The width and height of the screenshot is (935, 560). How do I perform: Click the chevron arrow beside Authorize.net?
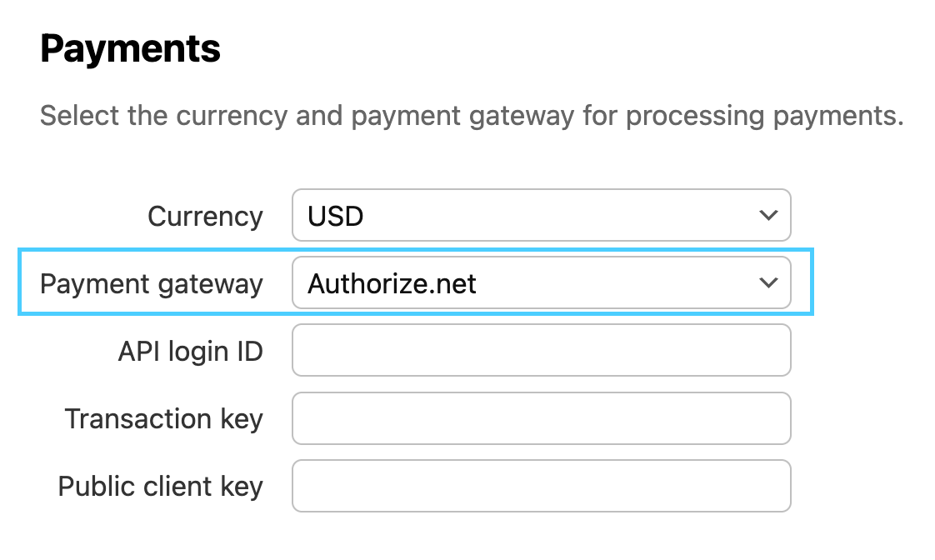click(768, 283)
